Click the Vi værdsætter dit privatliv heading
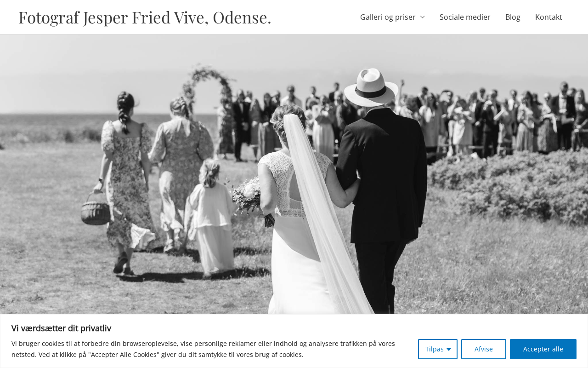Viewport: 588px width, 368px height. point(61,328)
